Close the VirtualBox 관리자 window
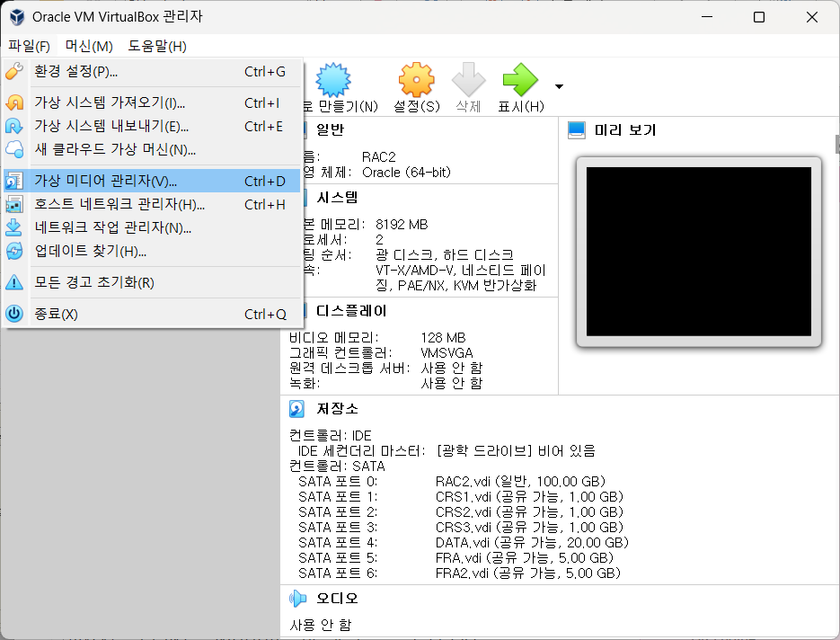 pos(812,17)
